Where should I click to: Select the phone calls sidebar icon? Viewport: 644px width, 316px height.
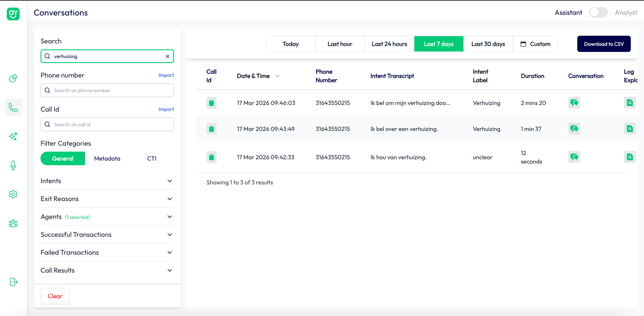pyautogui.click(x=13, y=107)
